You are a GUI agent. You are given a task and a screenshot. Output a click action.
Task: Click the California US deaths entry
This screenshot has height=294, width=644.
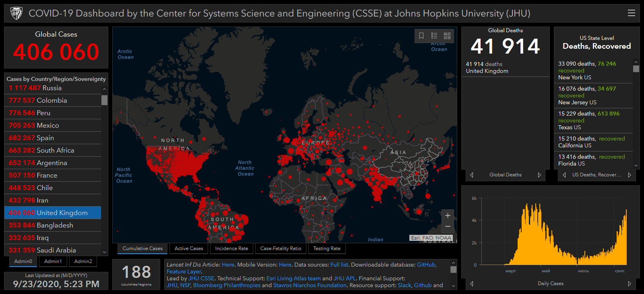[x=594, y=142]
